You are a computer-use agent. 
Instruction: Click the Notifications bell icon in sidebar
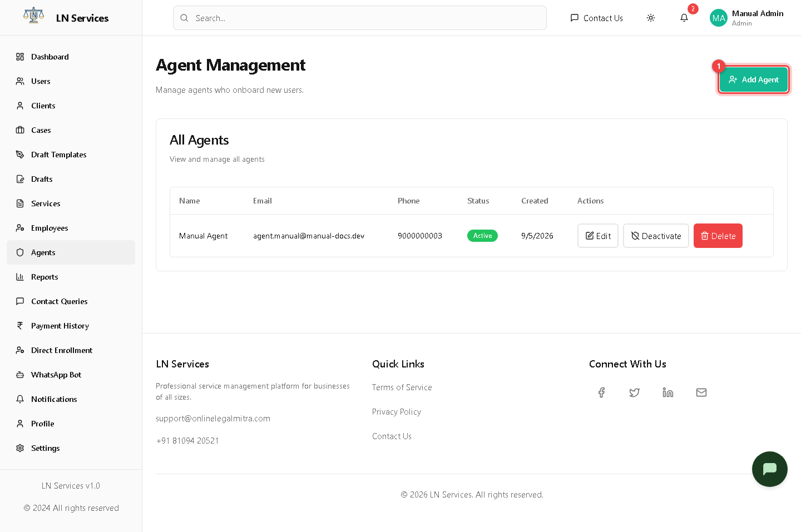click(x=20, y=399)
